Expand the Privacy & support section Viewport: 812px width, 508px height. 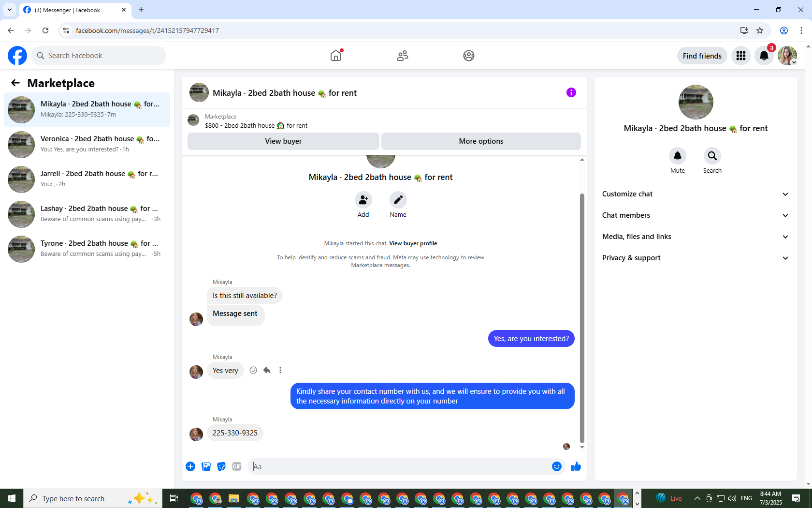pyautogui.click(x=696, y=258)
